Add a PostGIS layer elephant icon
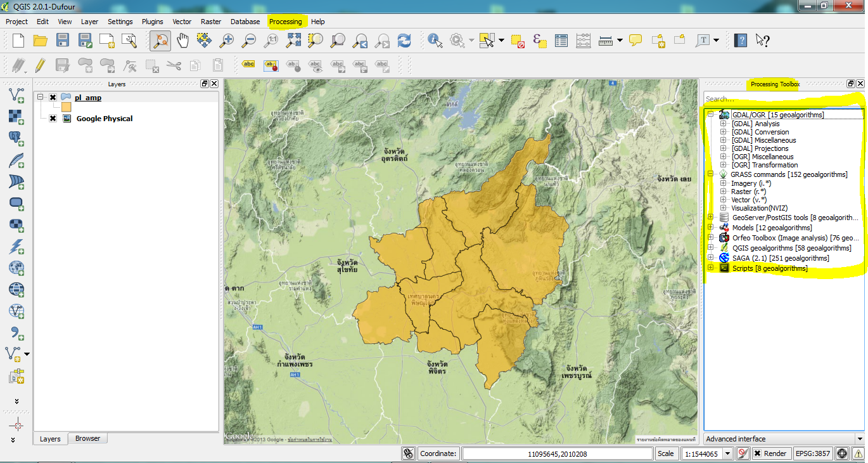Screen dimensions: 868x463 (x=16, y=138)
